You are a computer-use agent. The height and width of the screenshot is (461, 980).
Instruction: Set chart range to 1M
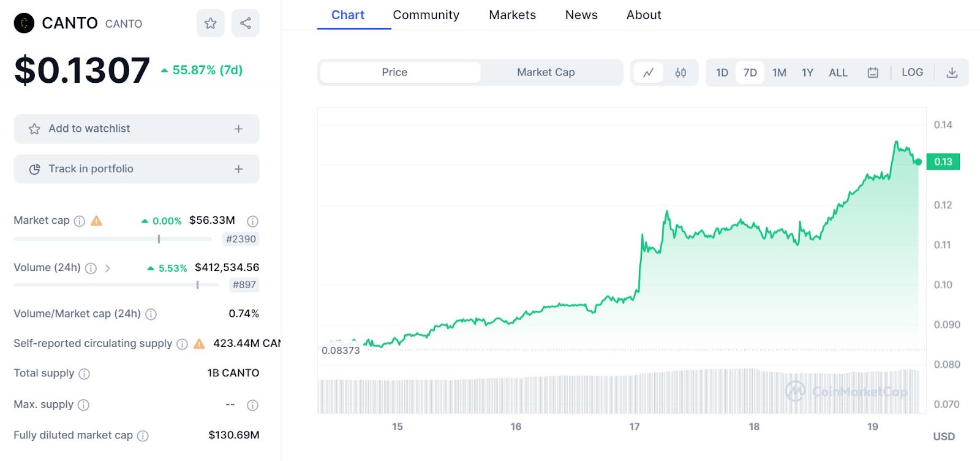coord(779,72)
